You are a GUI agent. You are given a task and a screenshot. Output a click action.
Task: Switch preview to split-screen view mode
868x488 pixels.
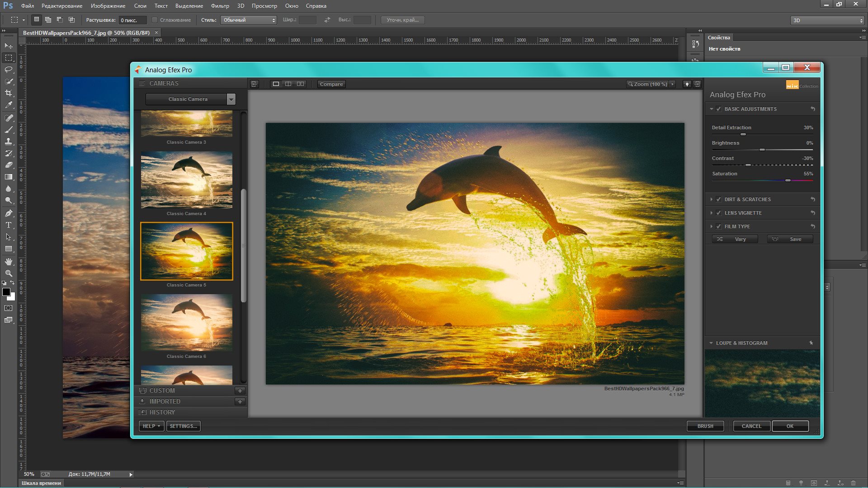pos(288,84)
